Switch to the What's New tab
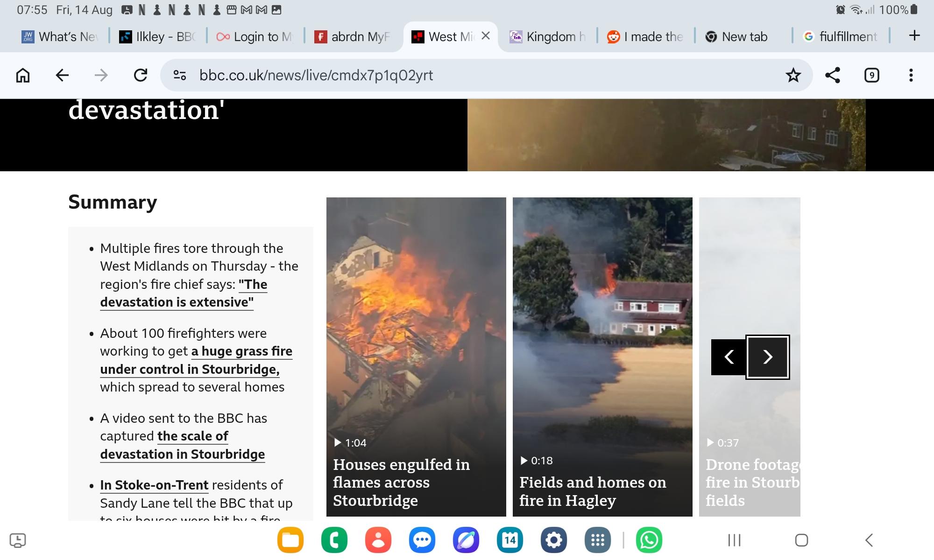The width and height of the screenshot is (934, 560). 61,36
